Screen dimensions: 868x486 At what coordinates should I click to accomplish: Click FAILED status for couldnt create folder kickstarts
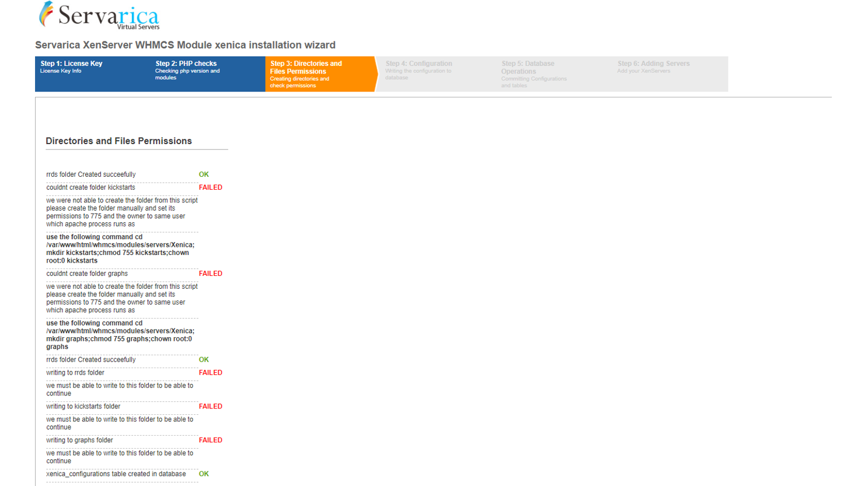pyautogui.click(x=210, y=187)
